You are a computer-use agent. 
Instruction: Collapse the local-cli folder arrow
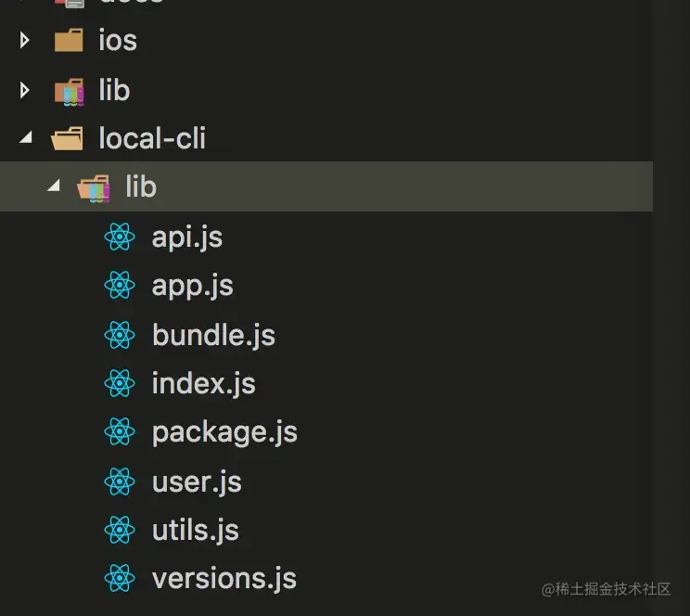[26, 137]
